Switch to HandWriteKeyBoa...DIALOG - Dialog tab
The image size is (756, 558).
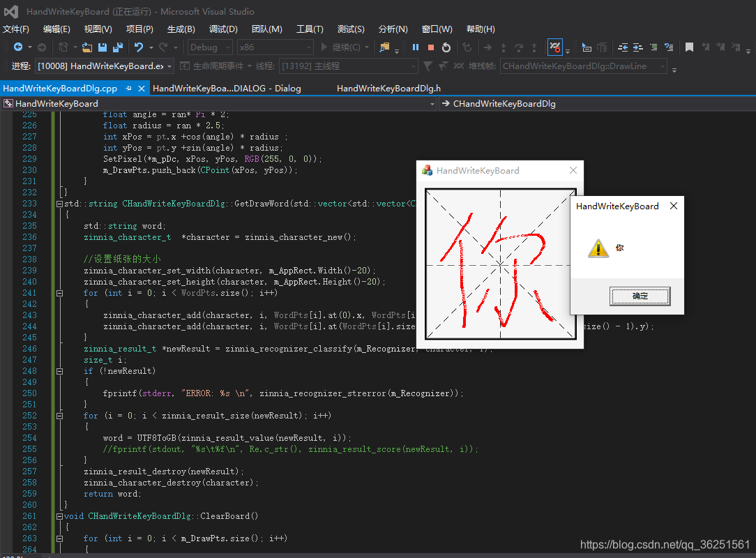[x=227, y=89]
